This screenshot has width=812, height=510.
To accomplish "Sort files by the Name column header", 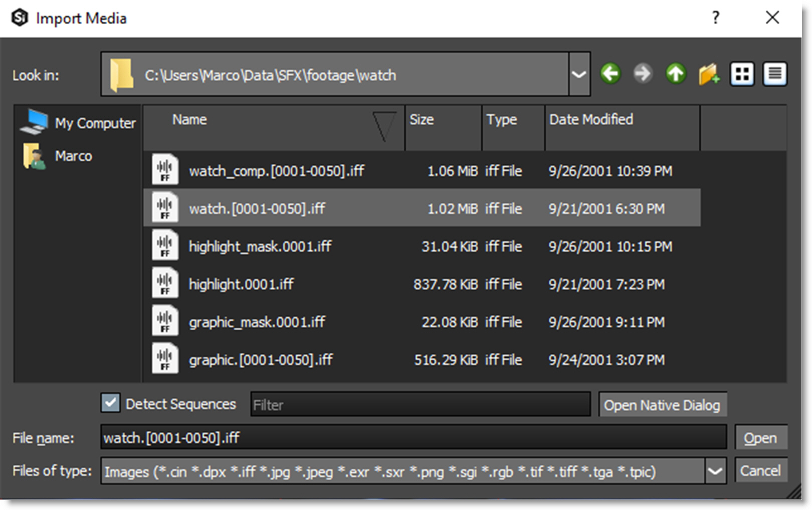I will click(189, 120).
